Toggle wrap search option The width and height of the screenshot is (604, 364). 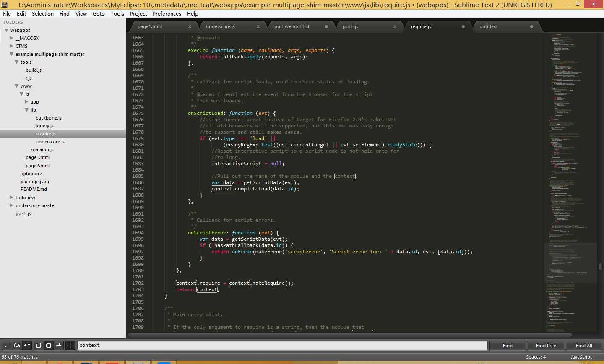coord(49,346)
